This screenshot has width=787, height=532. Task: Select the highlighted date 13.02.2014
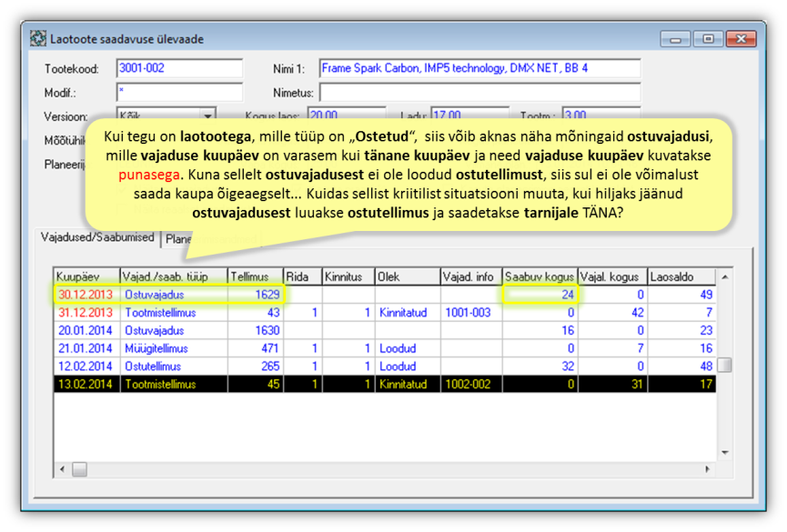86,385
